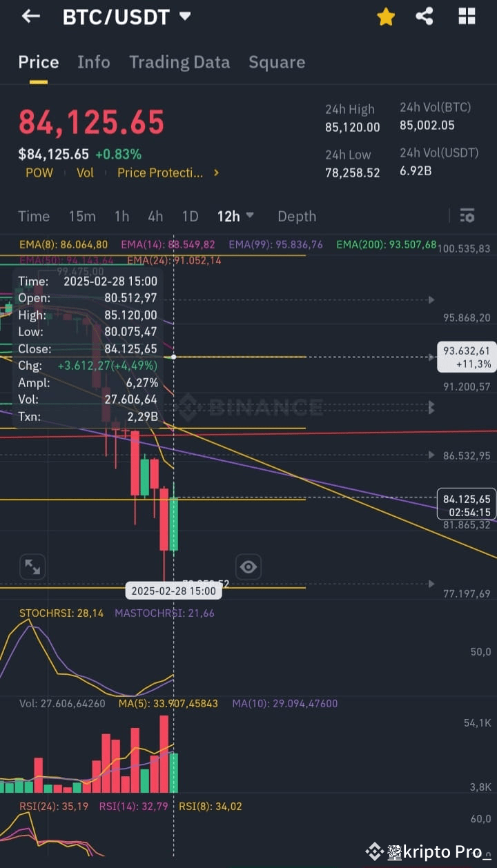
Task: Open the 12h interval dropdown
Action: (235, 216)
